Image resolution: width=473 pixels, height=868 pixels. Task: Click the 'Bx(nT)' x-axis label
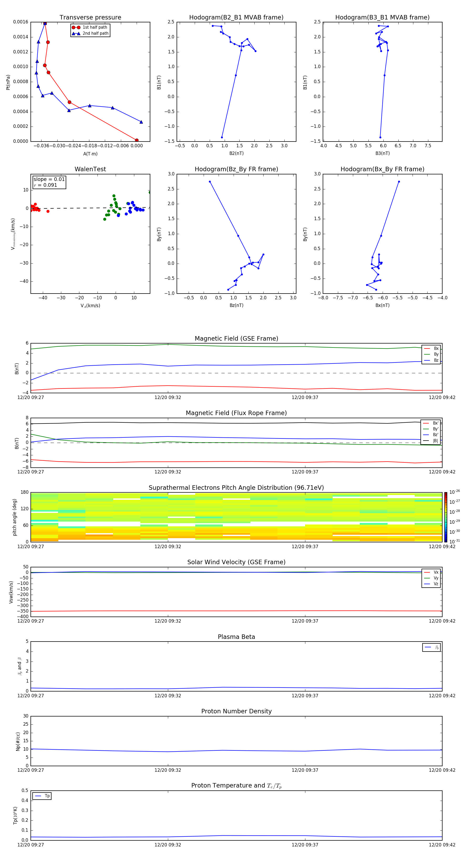pyautogui.click(x=382, y=305)
